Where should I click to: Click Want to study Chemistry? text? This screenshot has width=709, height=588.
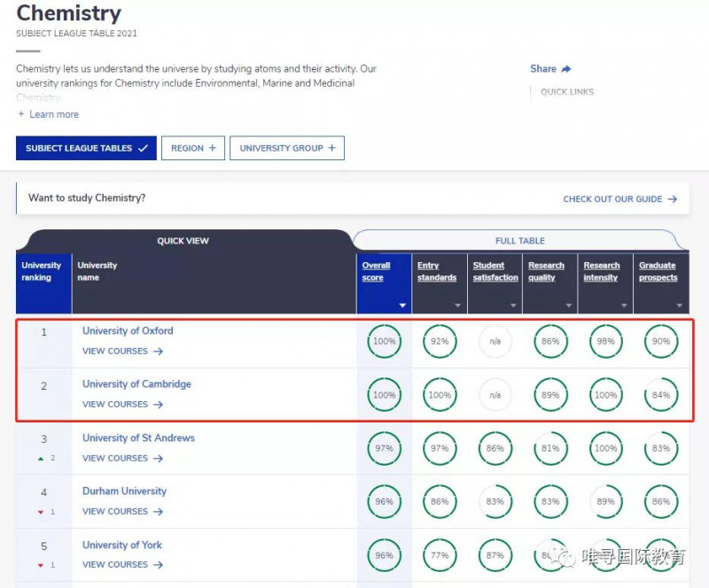pyautogui.click(x=87, y=198)
